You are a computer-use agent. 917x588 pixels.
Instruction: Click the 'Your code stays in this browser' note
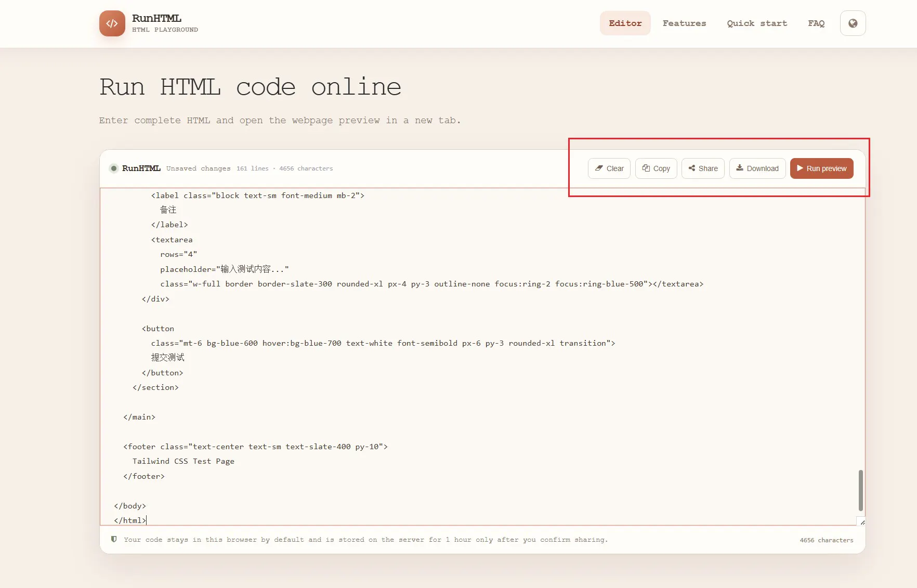(365, 540)
